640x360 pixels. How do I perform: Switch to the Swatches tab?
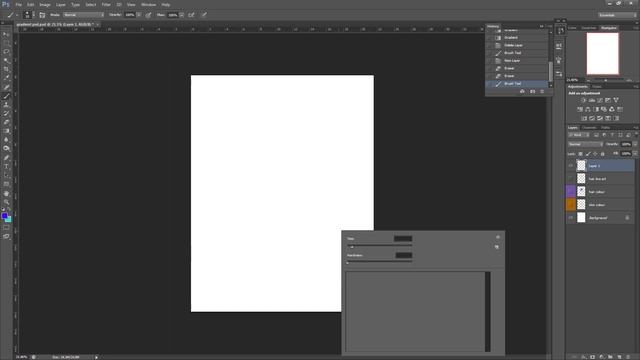[x=589, y=28]
